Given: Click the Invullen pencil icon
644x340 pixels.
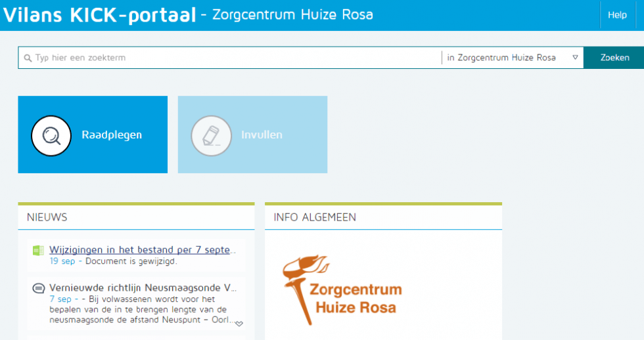Looking at the screenshot, I should point(211,136).
